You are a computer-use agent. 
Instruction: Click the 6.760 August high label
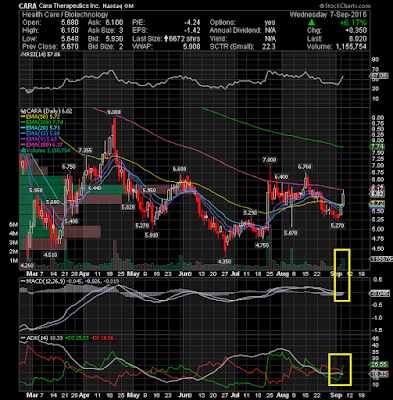coord(304,166)
